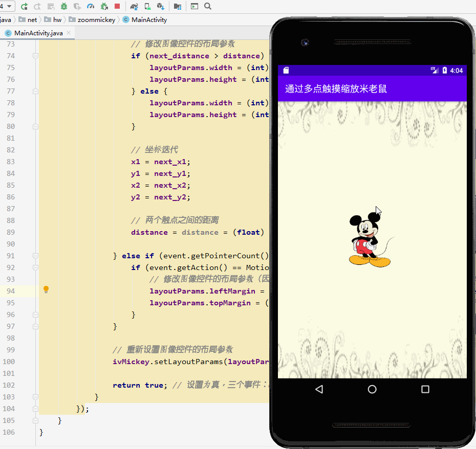476x449 pixels.
Task: Open the Run Anything window icon
Action: (x=194, y=6)
